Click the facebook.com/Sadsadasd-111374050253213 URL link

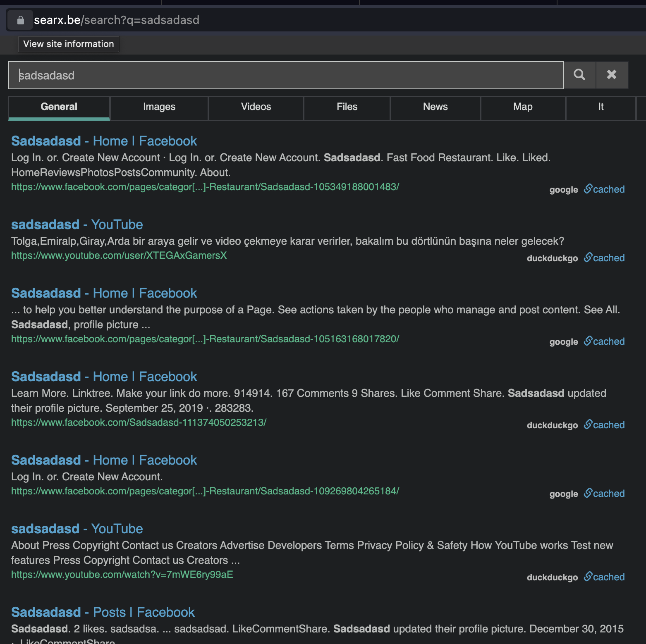[x=139, y=422]
